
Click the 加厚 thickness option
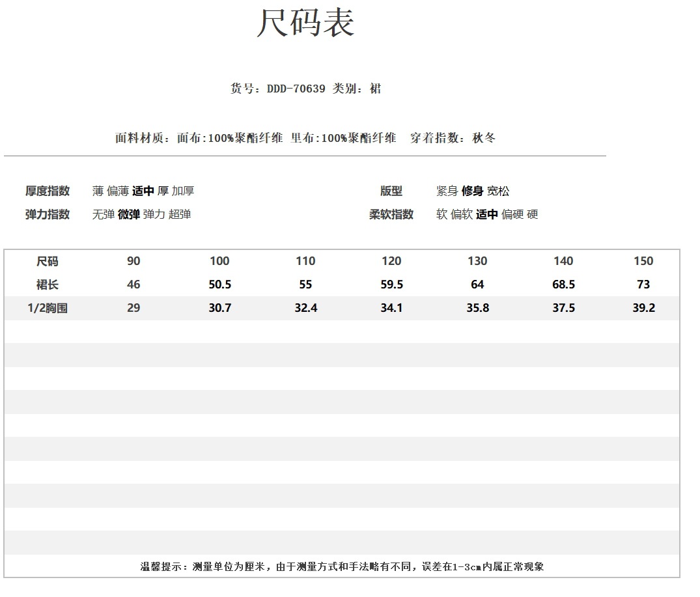[183, 191]
